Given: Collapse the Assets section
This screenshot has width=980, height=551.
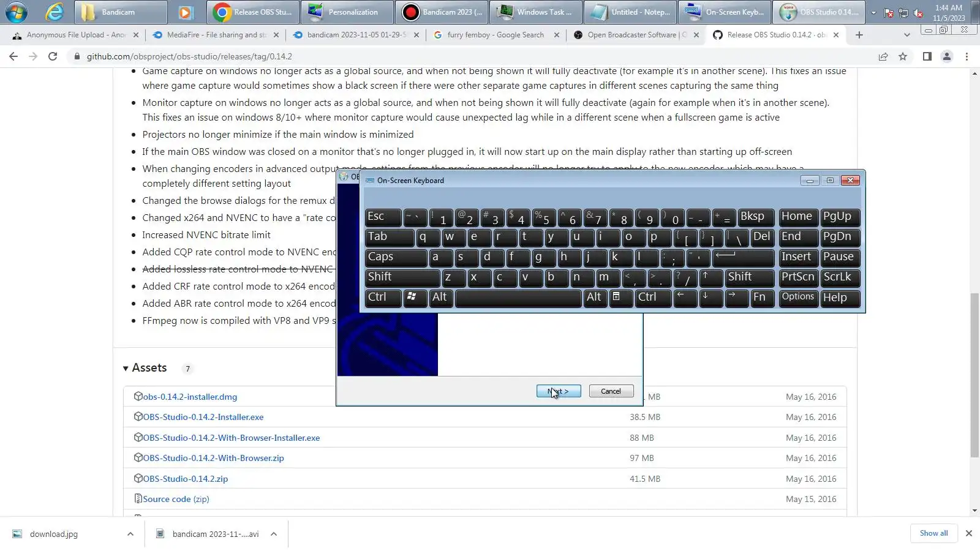Looking at the screenshot, I should [x=145, y=368].
